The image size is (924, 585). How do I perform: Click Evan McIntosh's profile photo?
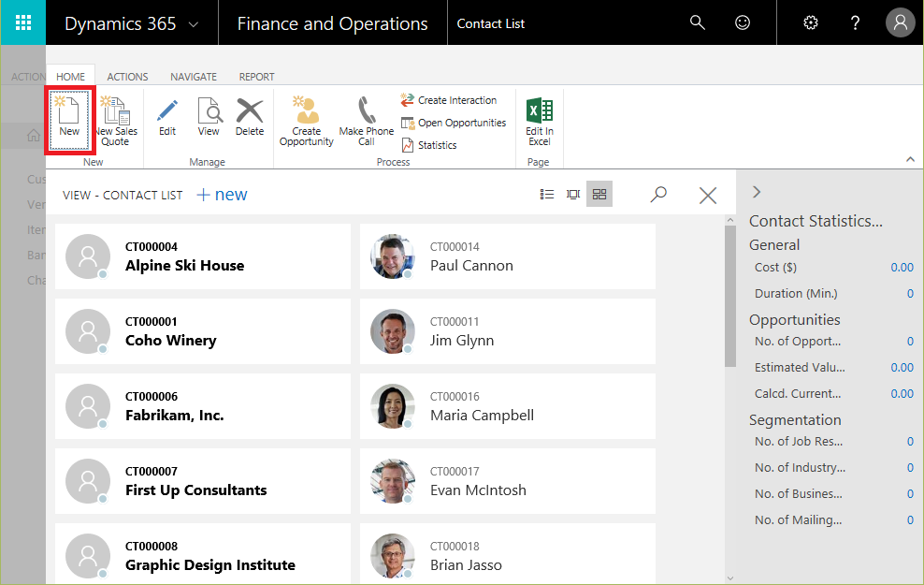pos(393,481)
